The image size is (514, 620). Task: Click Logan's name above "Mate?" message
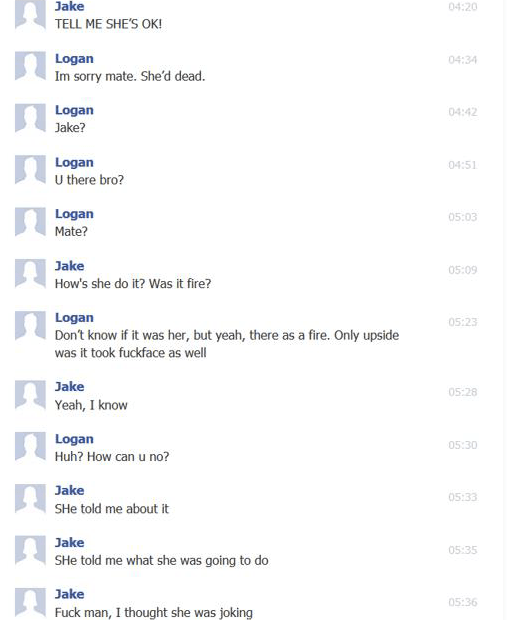click(x=74, y=214)
